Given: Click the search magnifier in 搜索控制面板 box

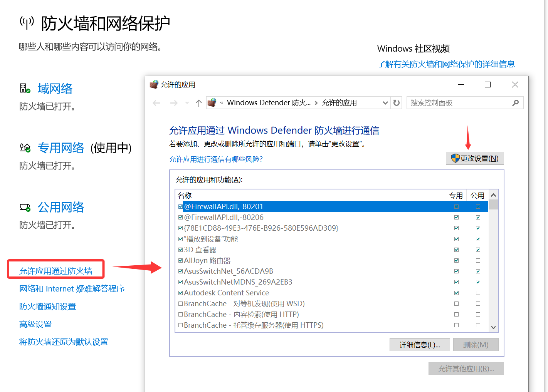Looking at the screenshot, I should pos(516,102).
